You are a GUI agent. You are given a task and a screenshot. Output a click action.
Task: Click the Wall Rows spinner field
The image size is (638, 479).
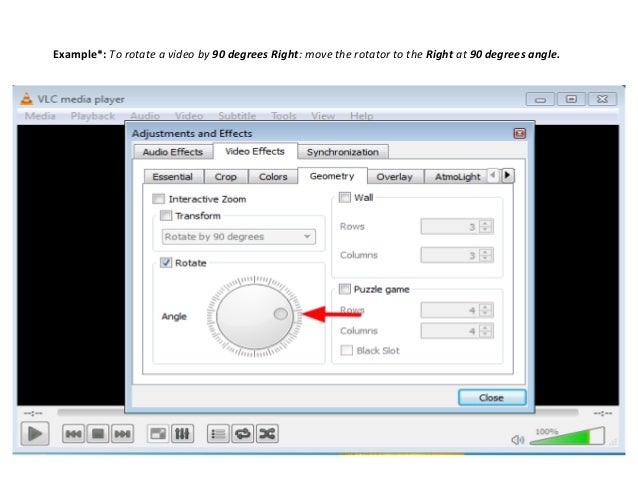(457, 226)
